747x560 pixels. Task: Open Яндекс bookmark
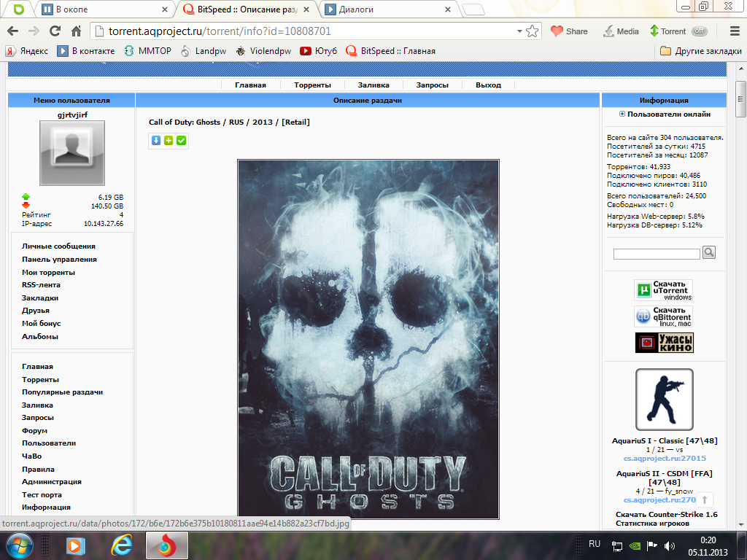27,51
